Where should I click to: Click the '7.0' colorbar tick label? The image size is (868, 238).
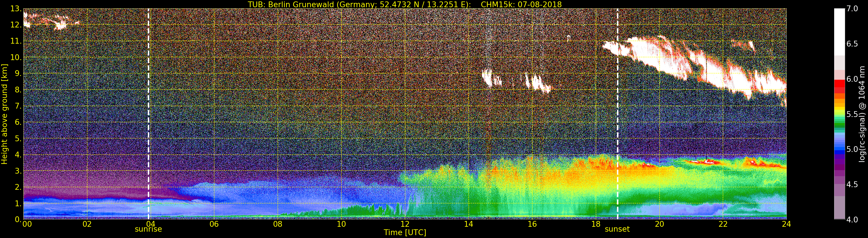coord(852,9)
